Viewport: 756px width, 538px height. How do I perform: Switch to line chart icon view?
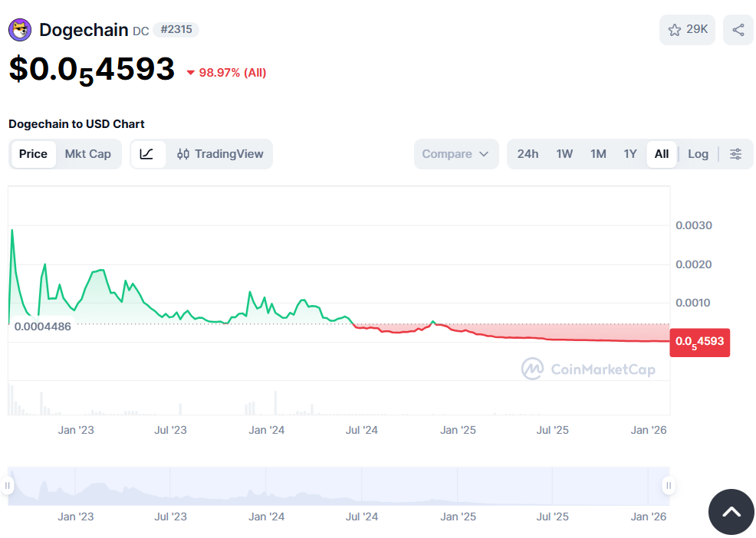(x=147, y=154)
